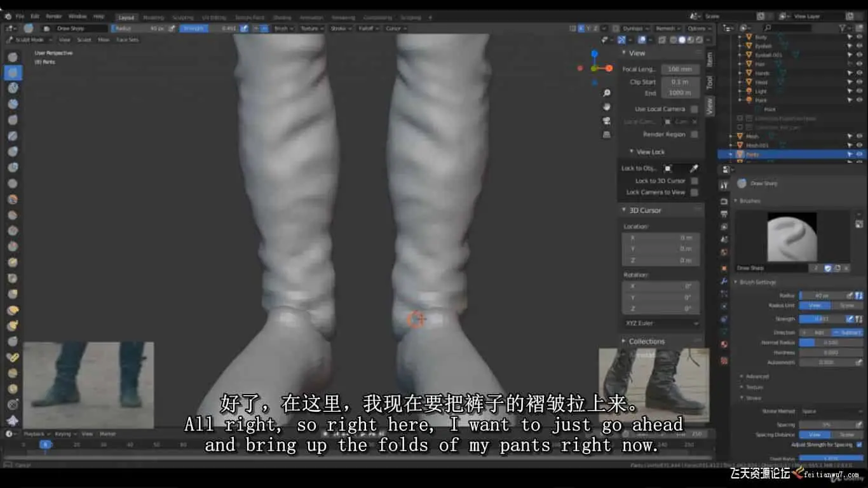Select the Smooth brush tool

(x=13, y=200)
